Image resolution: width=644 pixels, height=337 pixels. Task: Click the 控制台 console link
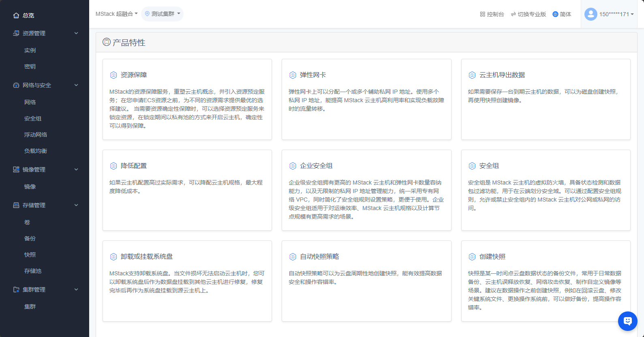click(492, 14)
